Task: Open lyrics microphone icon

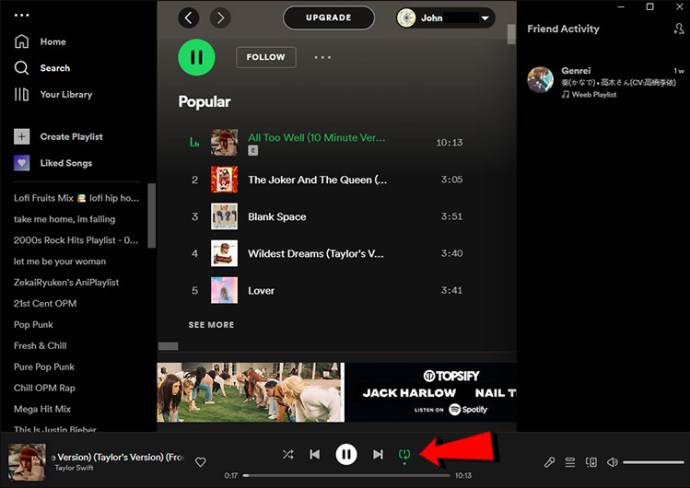Action: [549, 462]
